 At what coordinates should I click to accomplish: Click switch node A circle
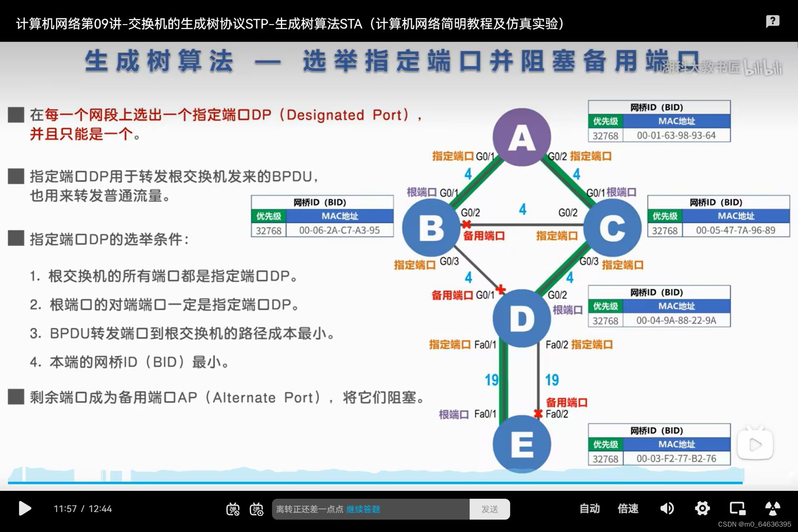pyautogui.click(x=522, y=138)
